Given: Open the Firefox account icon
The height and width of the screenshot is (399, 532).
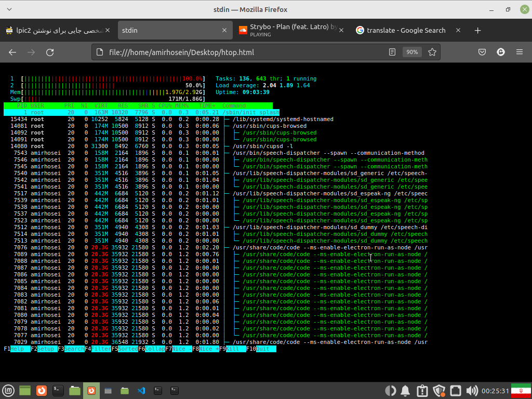Looking at the screenshot, I should click(501, 52).
